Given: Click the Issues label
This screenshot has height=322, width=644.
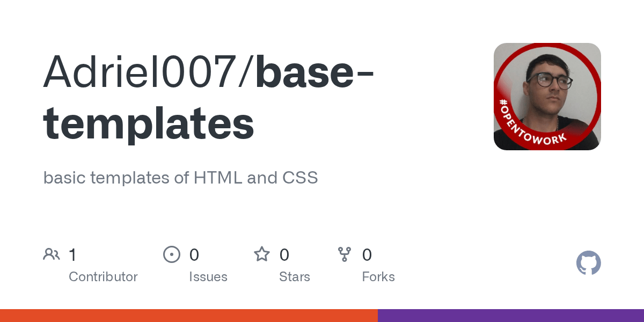Looking at the screenshot, I should [x=208, y=277].
